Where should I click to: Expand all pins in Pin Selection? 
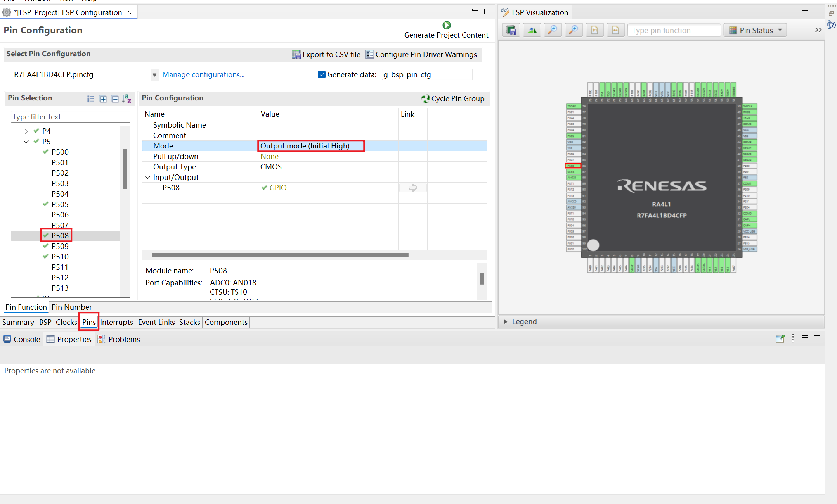[103, 99]
